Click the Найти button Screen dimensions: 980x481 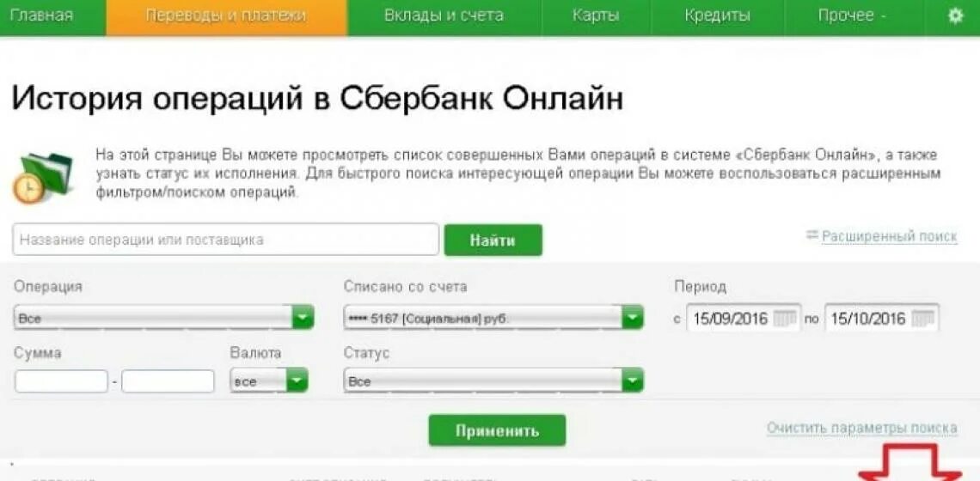pyautogui.click(x=493, y=240)
